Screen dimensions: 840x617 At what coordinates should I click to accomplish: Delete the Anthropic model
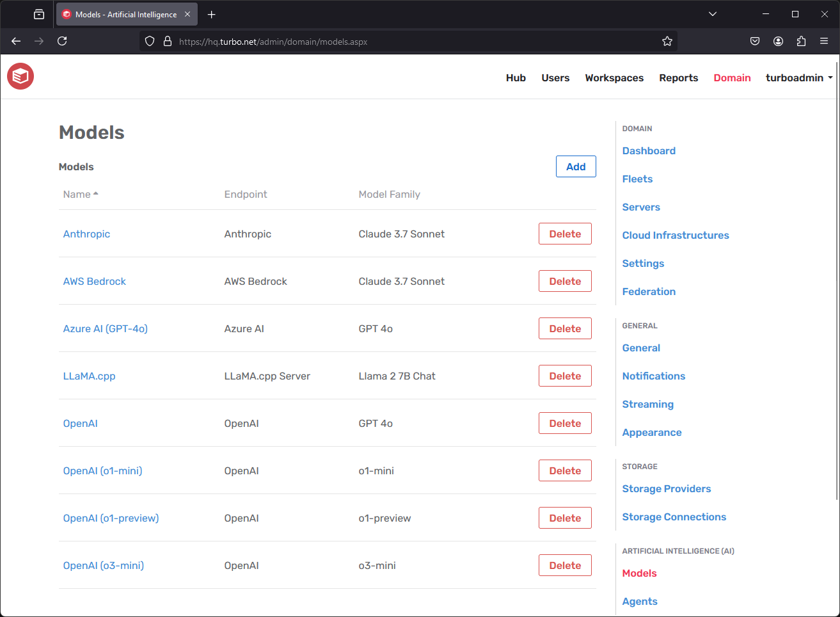pyautogui.click(x=565, y=234)
